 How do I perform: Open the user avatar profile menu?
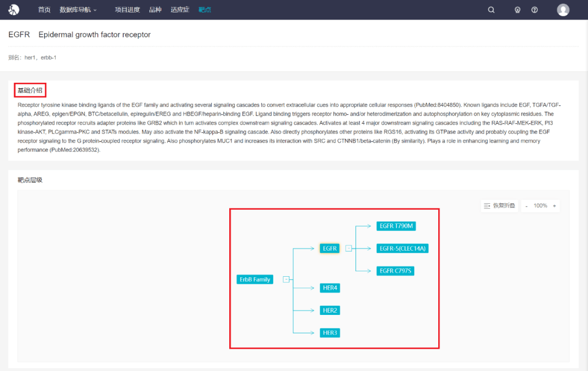pyautogui.click(x=563, y=10)
